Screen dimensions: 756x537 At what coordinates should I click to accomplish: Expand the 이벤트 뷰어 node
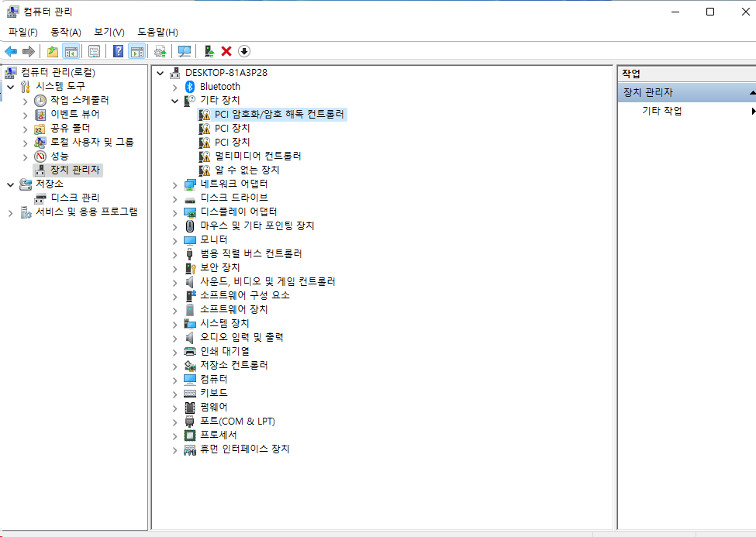pos(25,115)
